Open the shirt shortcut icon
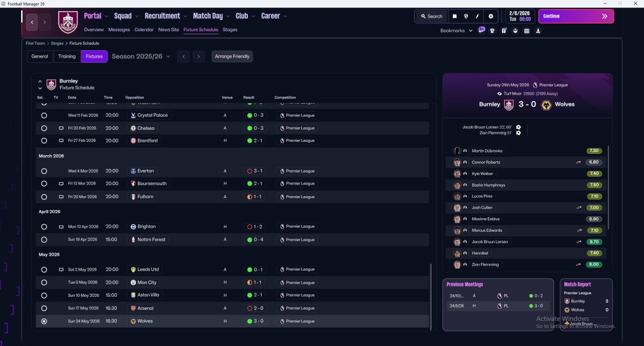The image size is (644, 346). pos(492,31)
